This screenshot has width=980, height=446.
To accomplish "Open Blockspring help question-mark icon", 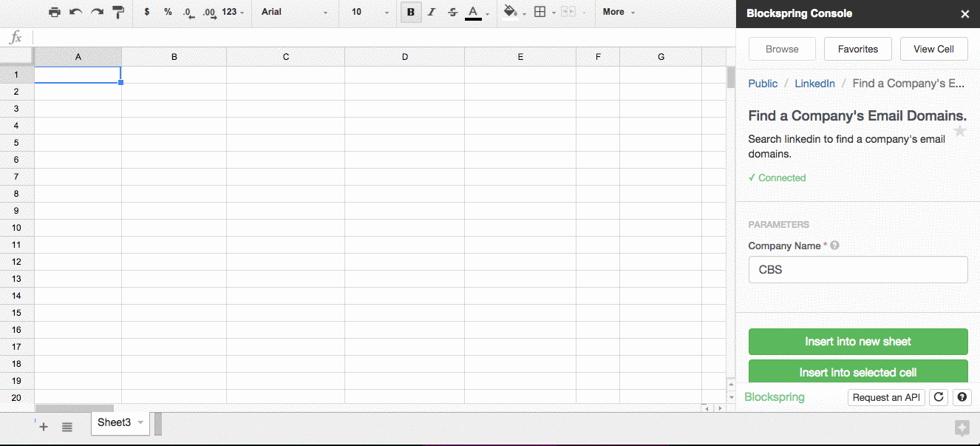I will 962,397.
